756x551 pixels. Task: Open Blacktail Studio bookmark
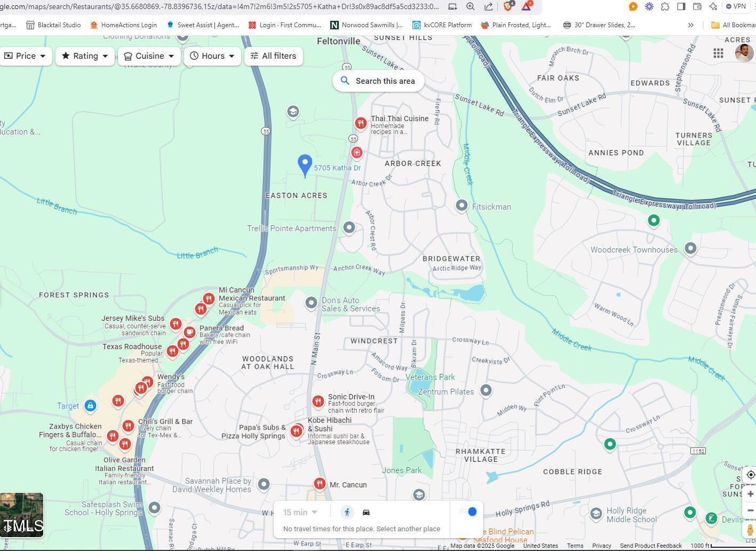(54, 25)
